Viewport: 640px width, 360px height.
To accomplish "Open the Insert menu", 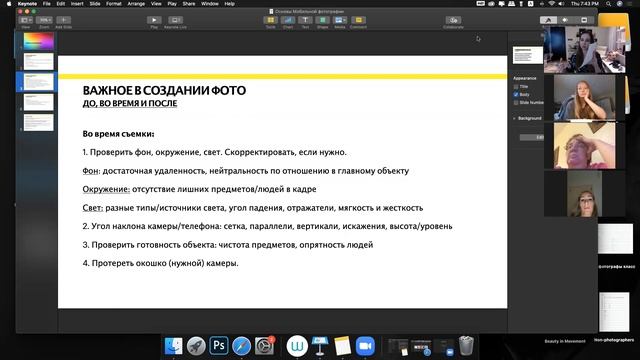I will tap(77, 4).
